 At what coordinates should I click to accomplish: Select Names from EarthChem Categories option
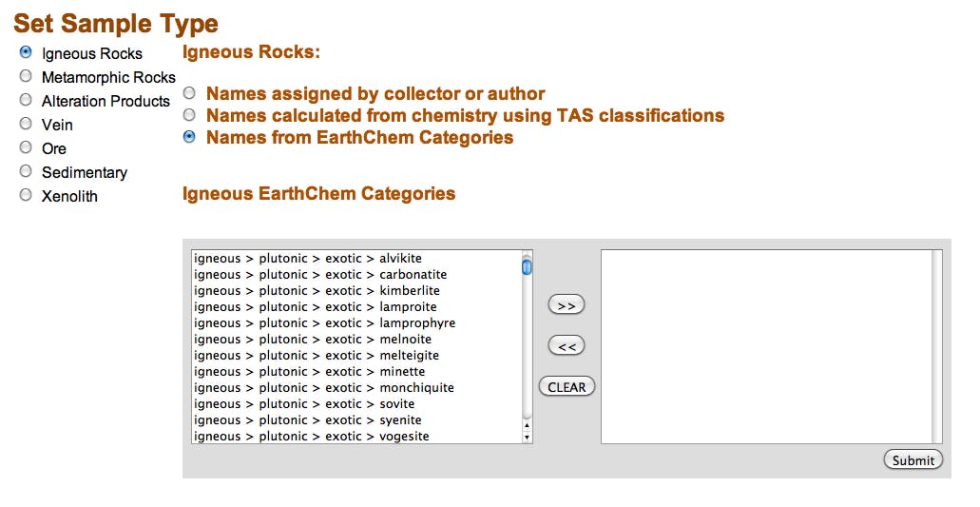coord(189,137)
